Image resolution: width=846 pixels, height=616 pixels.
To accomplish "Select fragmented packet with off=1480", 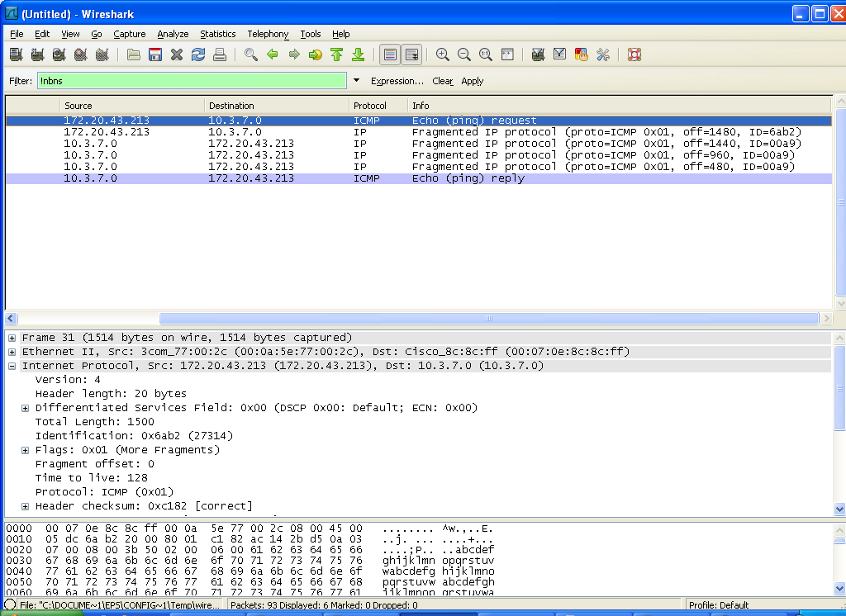I will point(419,132).
